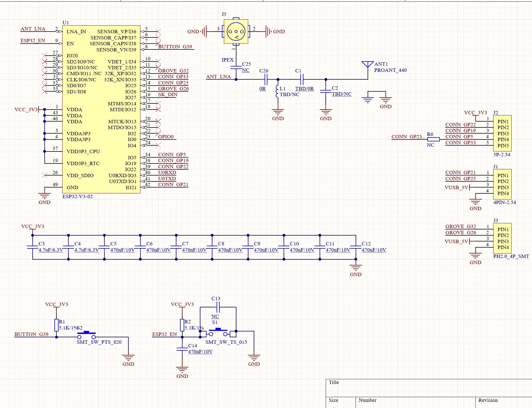
Task: Click the VUSB_5V label on connector J3
Action: click(x=456, y=241)
